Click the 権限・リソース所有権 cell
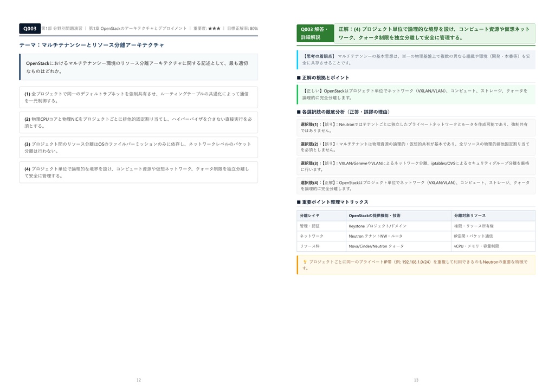Screen dimensions: 555x392 click(x=493, y=226)
